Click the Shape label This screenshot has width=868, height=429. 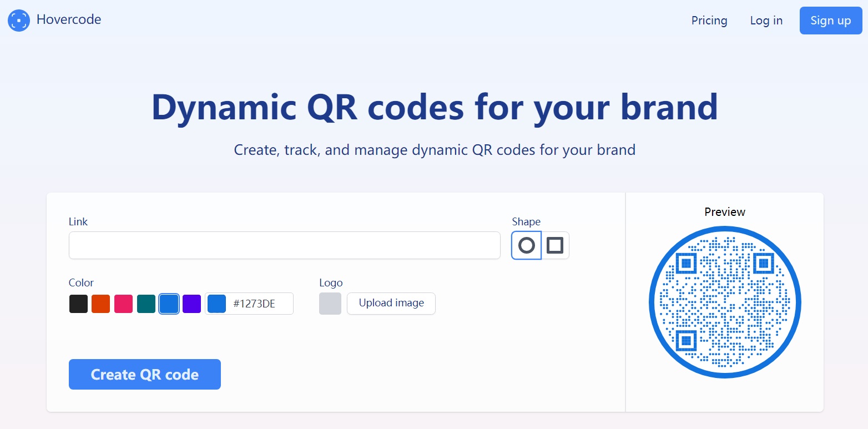click(526, 221)
